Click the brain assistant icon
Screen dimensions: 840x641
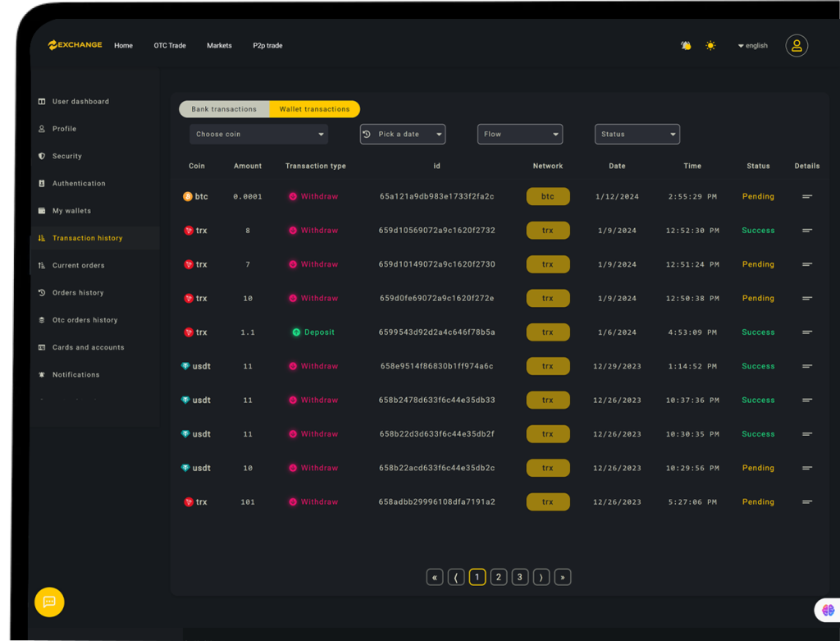point(828,610)
